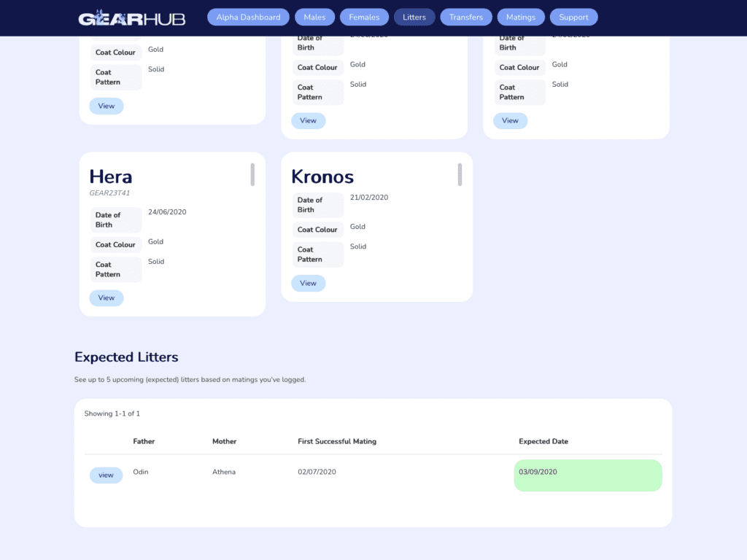Viewport: 747px width, 560px height.
Task: View Kronos's profile
Action: [309, 283]
